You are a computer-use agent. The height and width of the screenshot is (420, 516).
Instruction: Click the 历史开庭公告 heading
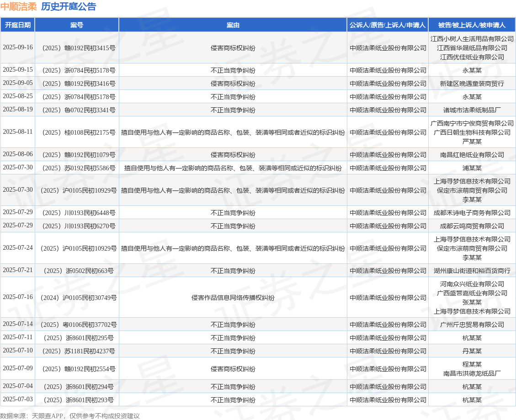[69, 6]
